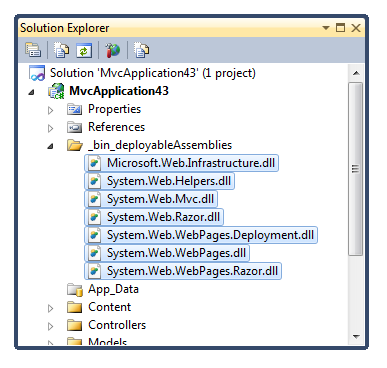The width and height of the screenshot is (387, 368).
Task: Click the Solution Explorer title bar text
Action: click(x=65, y=28)
